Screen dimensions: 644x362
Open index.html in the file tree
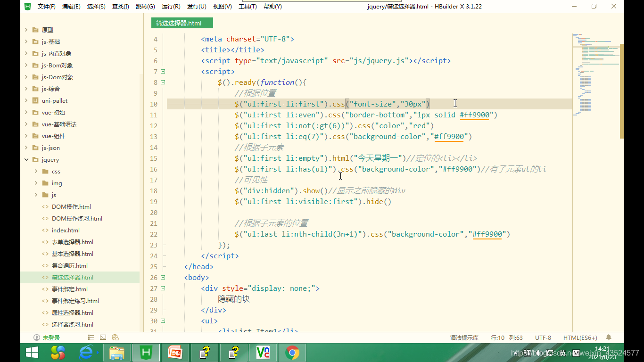coord(66,230)
